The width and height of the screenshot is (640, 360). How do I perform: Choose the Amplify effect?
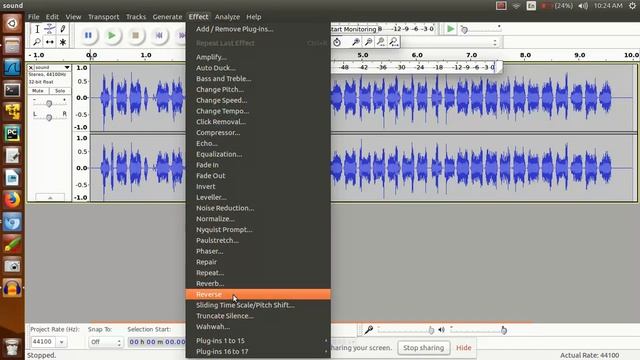click(258, 57)
